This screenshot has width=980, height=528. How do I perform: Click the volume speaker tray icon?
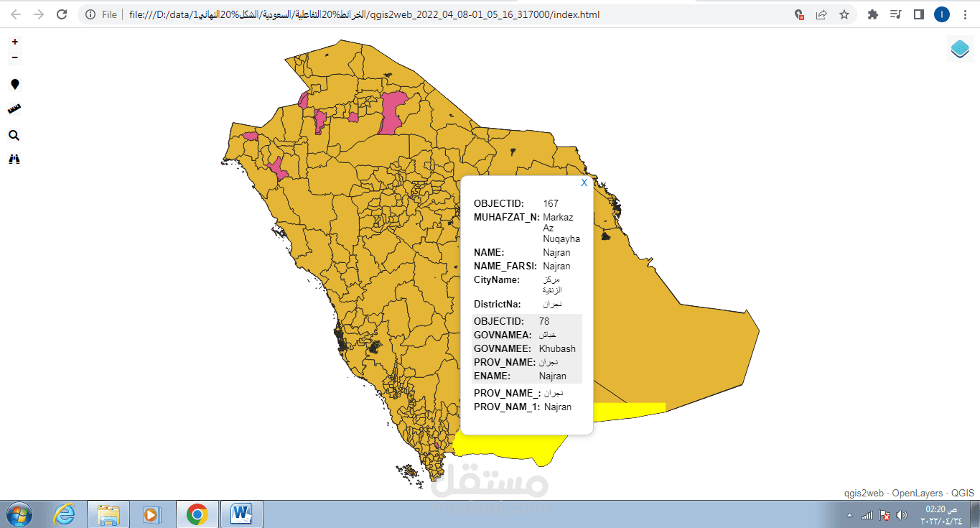click(902, 515)
